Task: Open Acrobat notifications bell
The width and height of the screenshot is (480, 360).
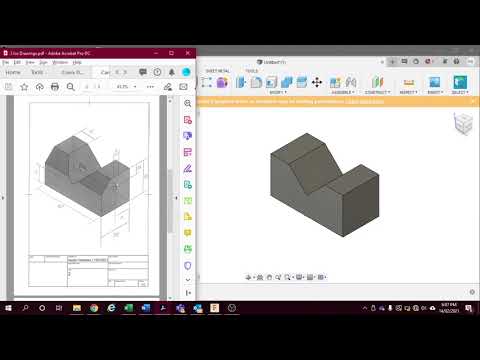Action: [x=172, y=72]
